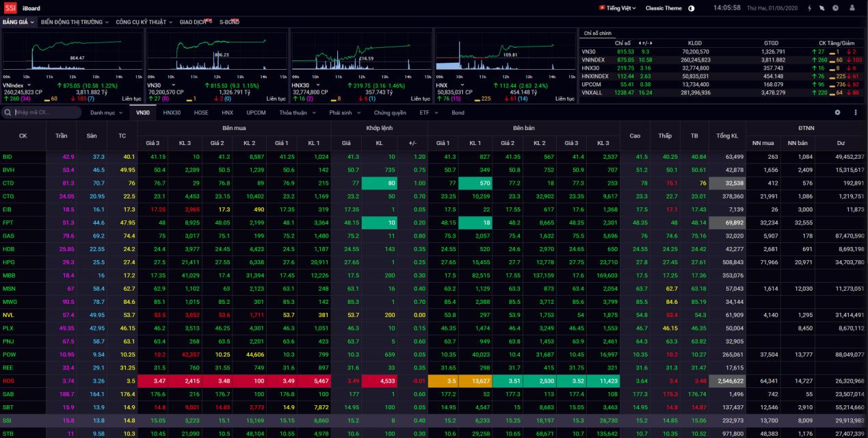
Task: Click the SSI logo icon
Action: click(10, 8)
